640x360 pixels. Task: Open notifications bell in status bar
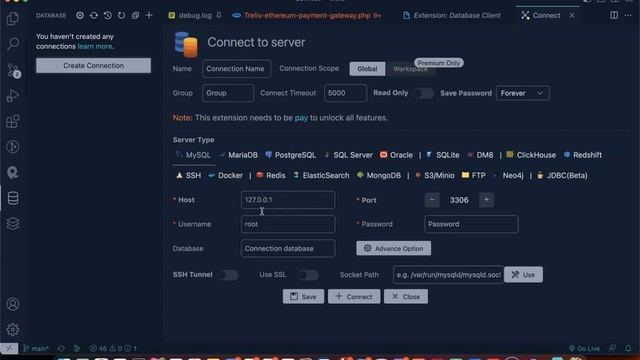628,348
